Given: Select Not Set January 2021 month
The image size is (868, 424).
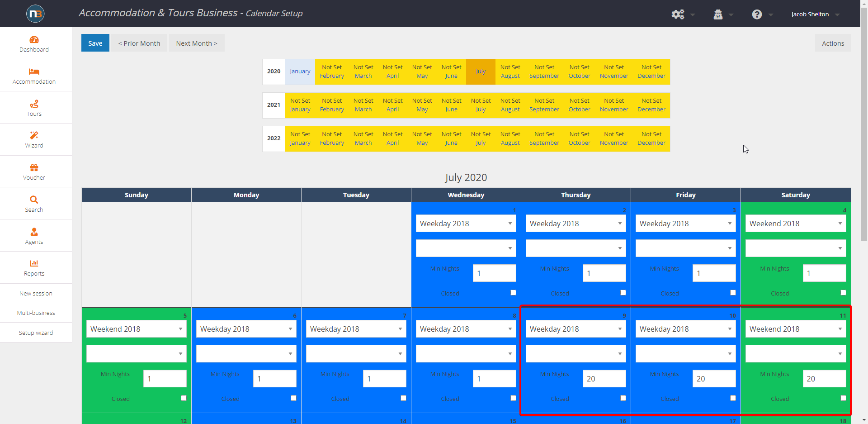Looking at the screenshot, I should pyautogui.click(x=300, y=105).
